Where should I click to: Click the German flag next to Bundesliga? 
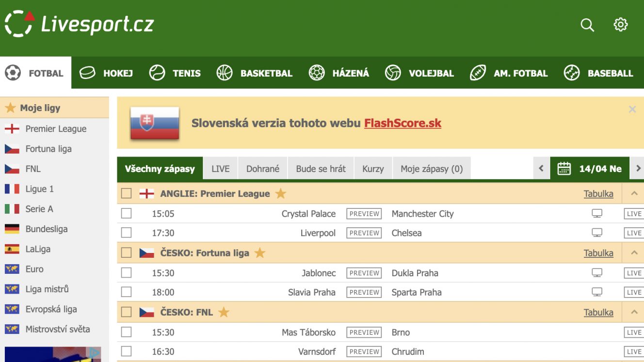point(12,229)
